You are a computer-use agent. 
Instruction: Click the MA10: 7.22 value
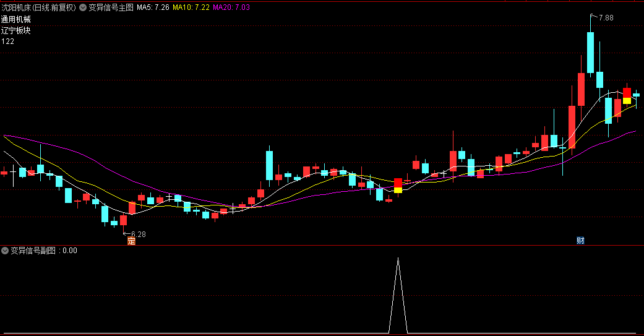click(191, 7)
